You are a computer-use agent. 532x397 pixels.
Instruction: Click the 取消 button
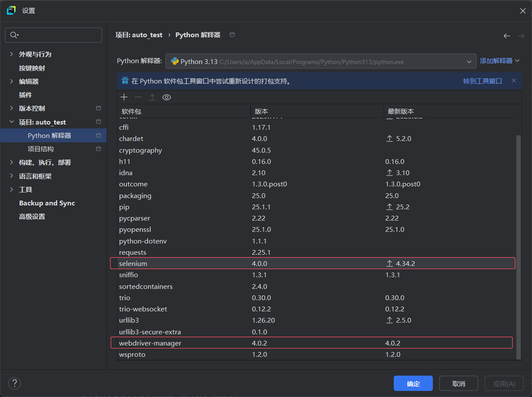click(458, 384)
